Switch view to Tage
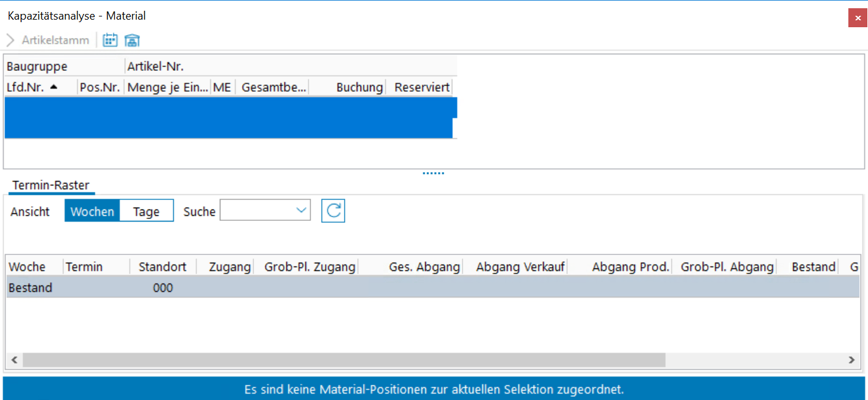Image resolution: width=868 pixels, height=400 pixels. pos(146,211)
